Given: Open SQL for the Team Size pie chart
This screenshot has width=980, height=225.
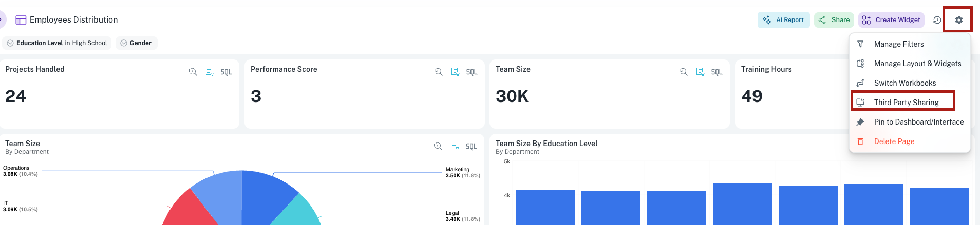Looking at the screenshot, I should point(471,147).
